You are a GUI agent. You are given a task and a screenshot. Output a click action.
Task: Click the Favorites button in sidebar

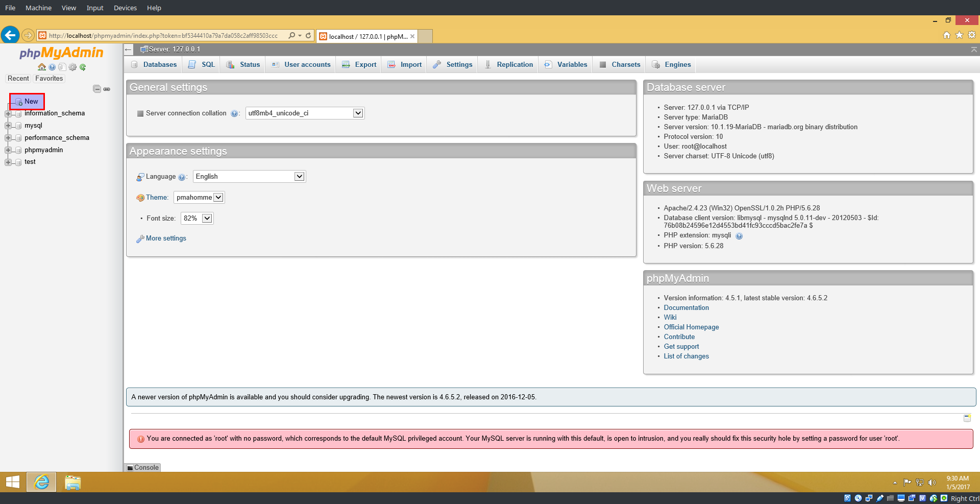49,79
